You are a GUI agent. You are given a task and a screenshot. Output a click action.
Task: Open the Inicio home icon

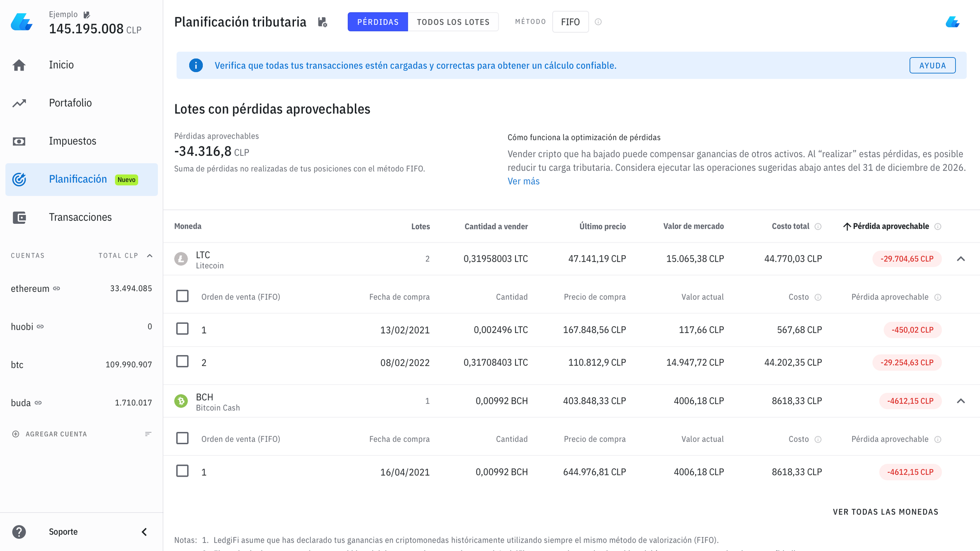[x=19, y=65]
